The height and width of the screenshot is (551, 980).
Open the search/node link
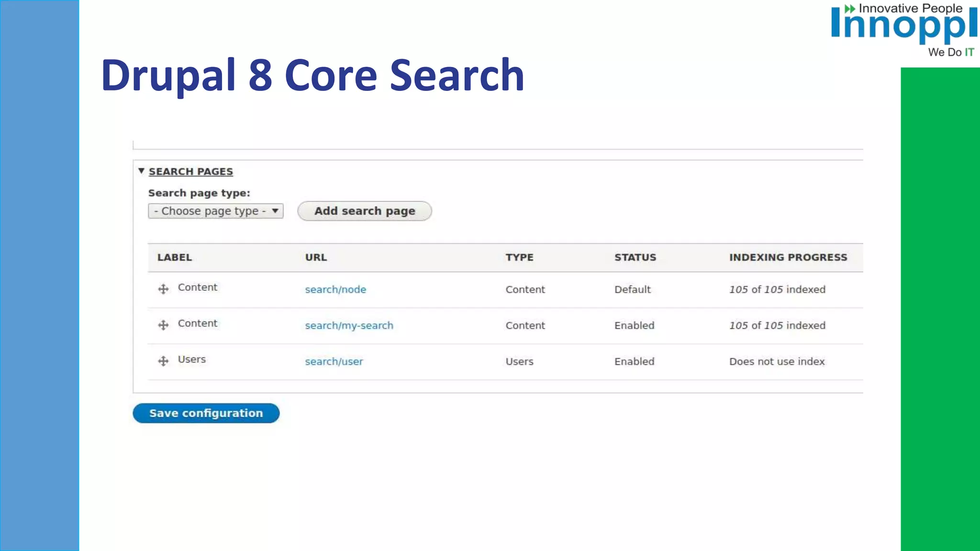tap(335, 289)
